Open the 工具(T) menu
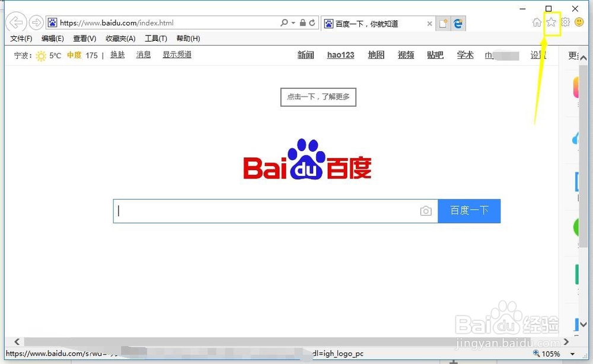 [x=156, y=39]
